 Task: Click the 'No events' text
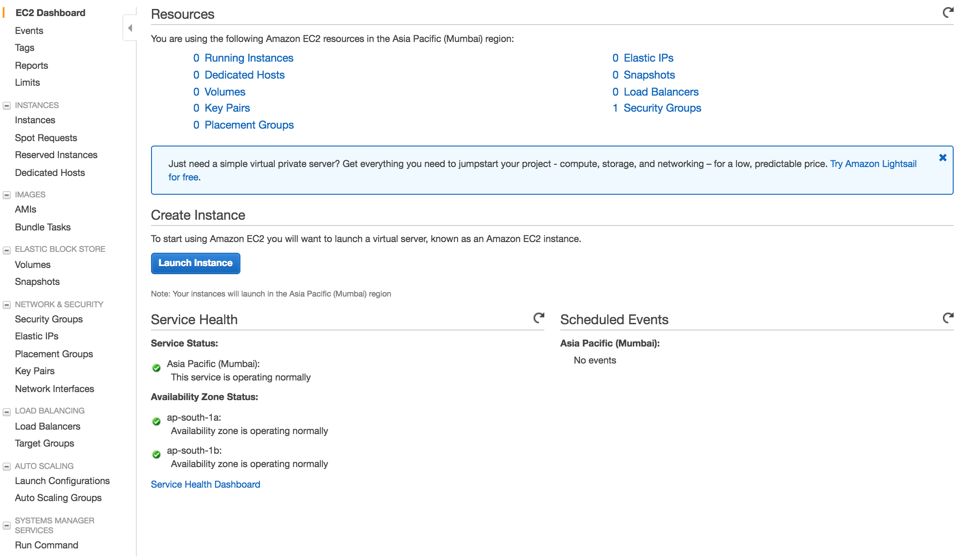[595, 360]
